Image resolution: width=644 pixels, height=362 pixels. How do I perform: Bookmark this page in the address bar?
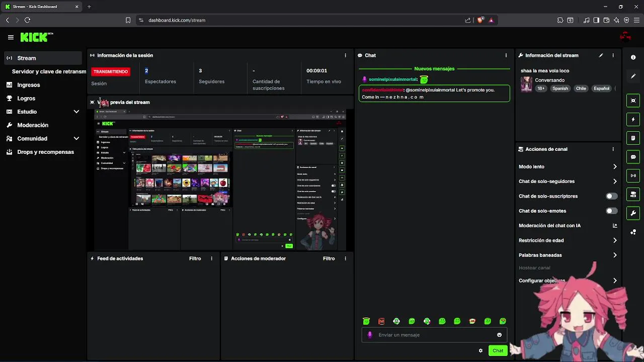[128, 20]
